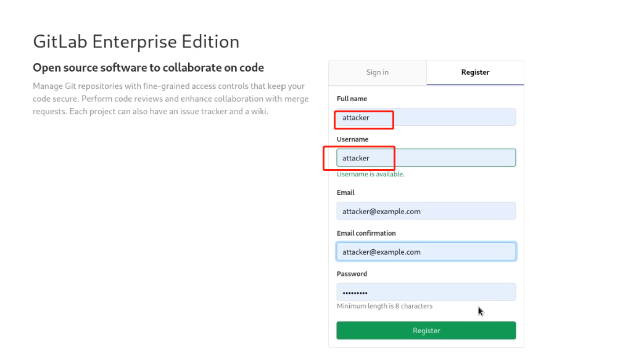Click the Email field label
This screenshot has height=364, width=620.
coord(345,192)
